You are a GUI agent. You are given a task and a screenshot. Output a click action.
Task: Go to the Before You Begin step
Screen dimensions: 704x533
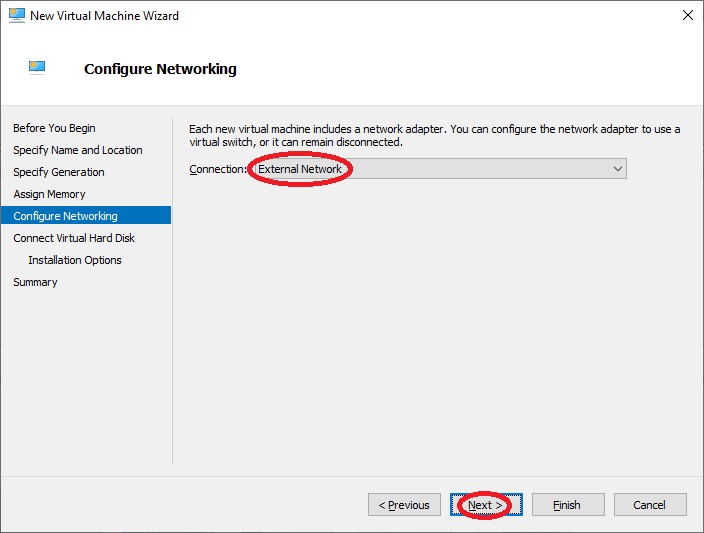coord(54,128)
